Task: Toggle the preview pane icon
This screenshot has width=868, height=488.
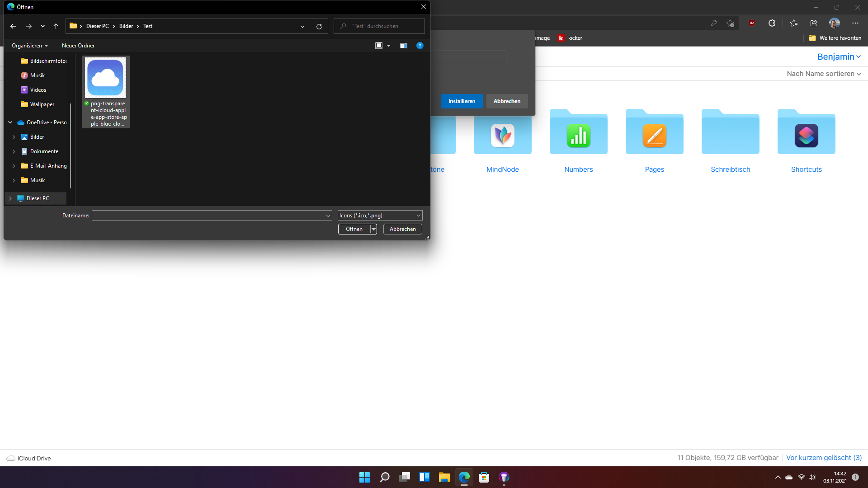Action: tap(403, 46)
